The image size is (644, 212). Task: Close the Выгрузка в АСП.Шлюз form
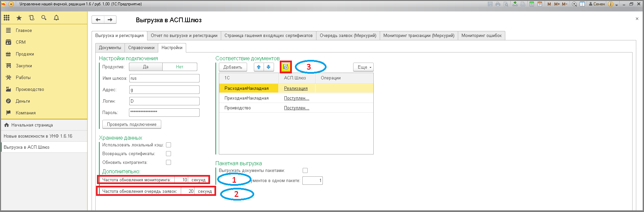(x=637, y=19)
